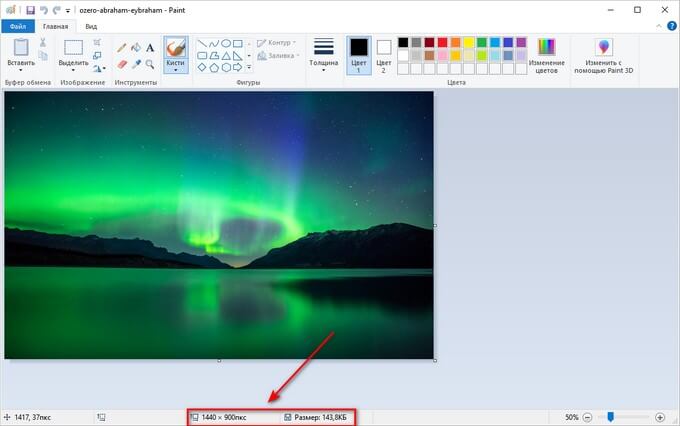Image resolution: width=680 pixels, height=426 pixels.
Task: Click the aurora image on canvas
Action: [x=219, y=225]
